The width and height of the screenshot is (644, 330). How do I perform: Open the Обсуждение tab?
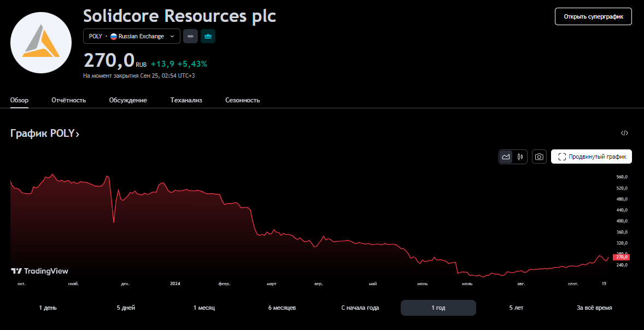128,100
